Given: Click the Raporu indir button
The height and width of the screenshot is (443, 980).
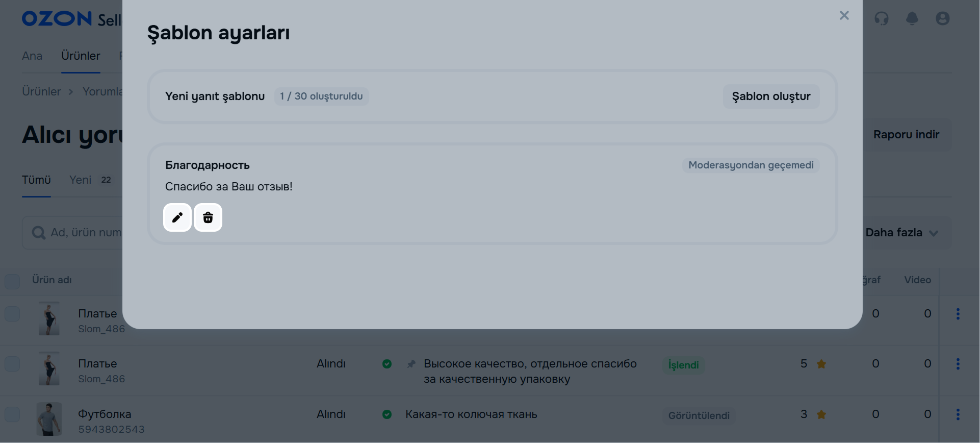Looking at the screenshot, I should 906,135.
